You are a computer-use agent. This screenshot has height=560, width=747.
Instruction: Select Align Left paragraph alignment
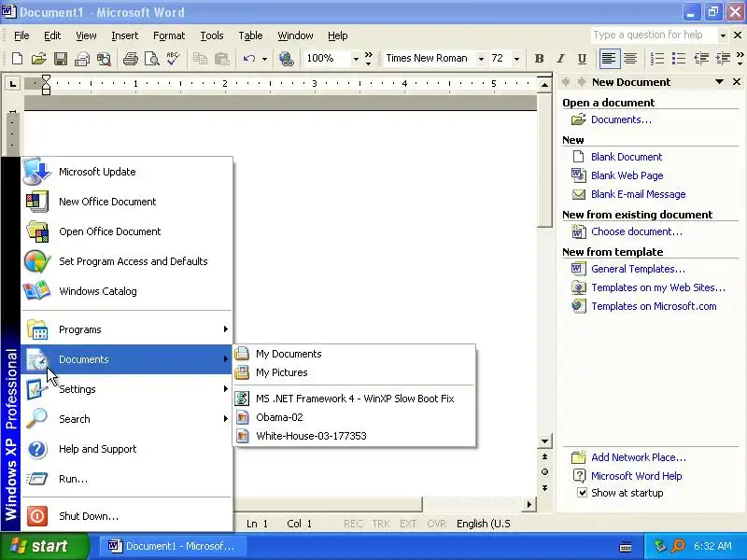tap(609, 59)
